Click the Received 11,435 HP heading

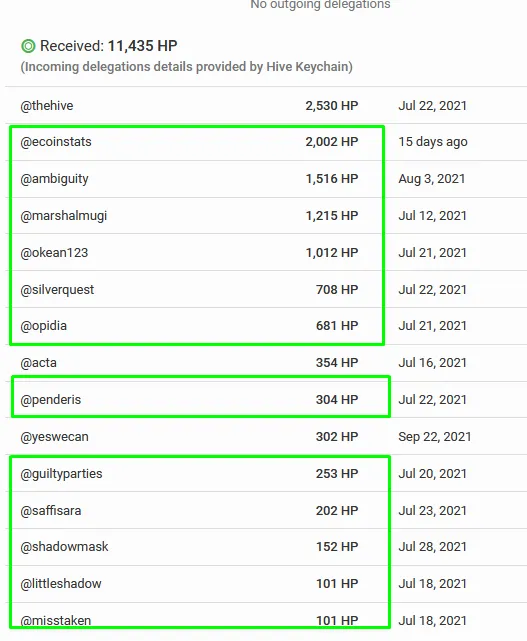point(108,46)
